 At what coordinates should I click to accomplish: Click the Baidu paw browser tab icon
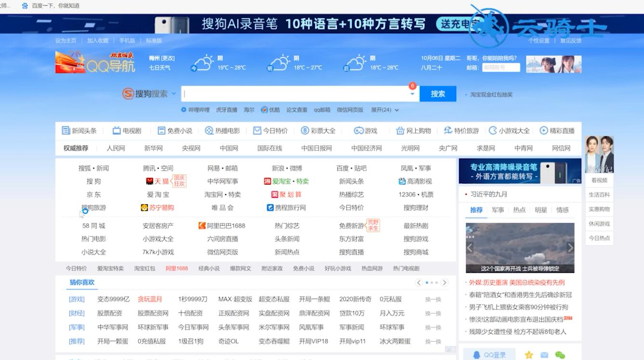[x=25, y=6]
